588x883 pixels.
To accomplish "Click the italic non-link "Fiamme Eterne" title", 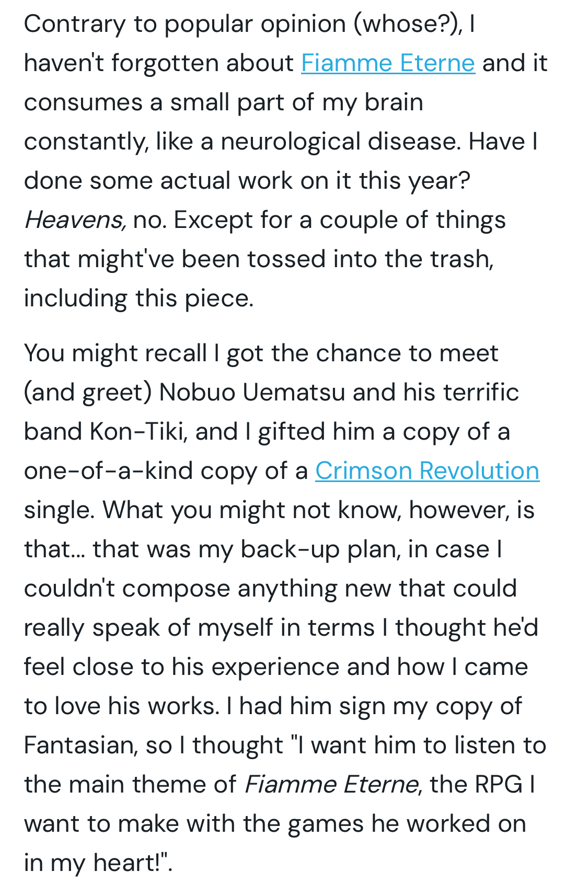I will (x=331, y=784).
